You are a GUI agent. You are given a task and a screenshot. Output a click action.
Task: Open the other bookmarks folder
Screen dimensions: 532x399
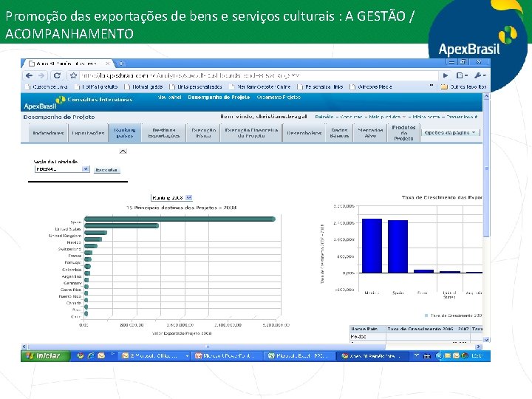(x=463, y=87)
